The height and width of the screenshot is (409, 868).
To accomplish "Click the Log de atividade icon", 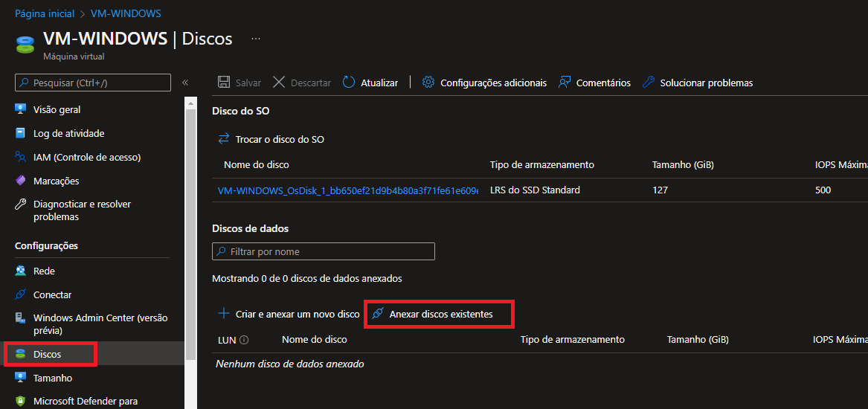I will tap(21, 133).
